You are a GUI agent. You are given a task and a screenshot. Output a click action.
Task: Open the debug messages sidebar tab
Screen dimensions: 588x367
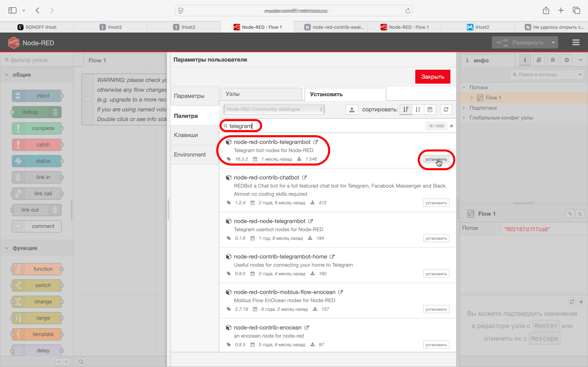pos(553,60)
